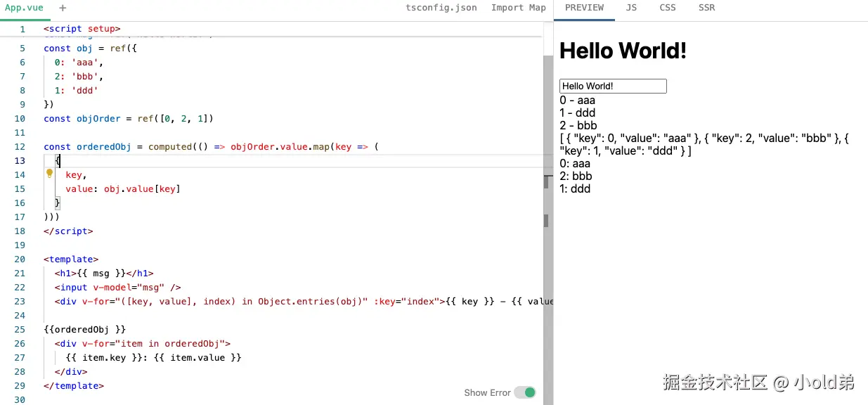Click the Hello World! heading in preview

pyautogui.click(x=623, y=51)
